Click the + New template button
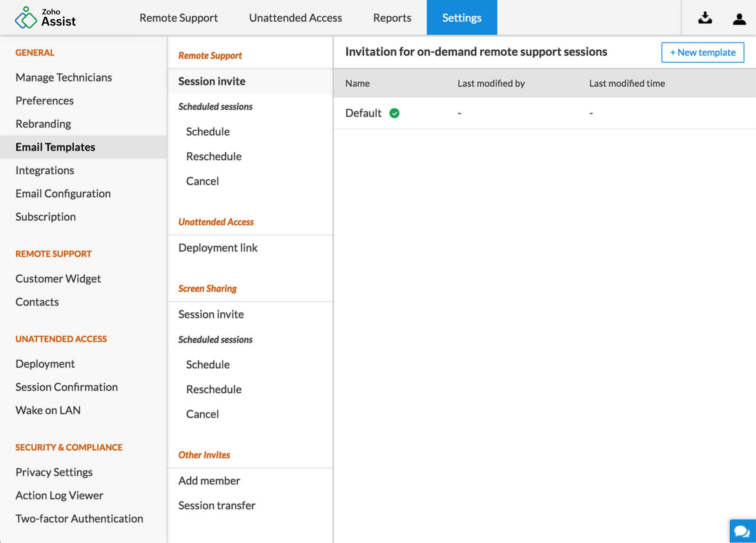The height and width of the screenshot is (543, 756). click(x=702, y=52)
